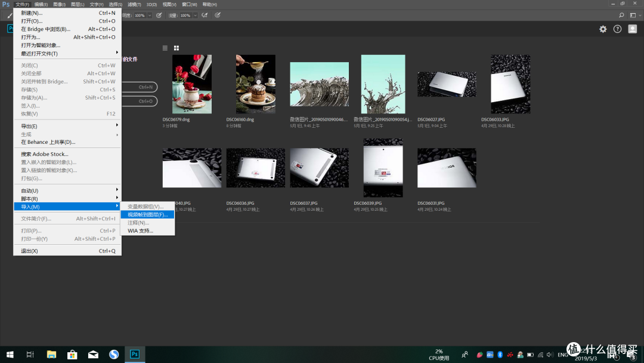Click the ENG input language indicator

click(x=563, y=355)
